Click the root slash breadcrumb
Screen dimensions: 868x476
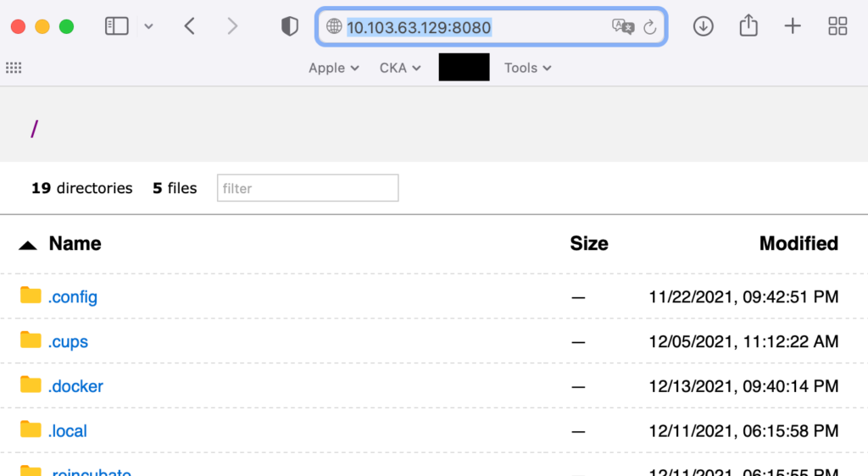[x=35, y=129]
